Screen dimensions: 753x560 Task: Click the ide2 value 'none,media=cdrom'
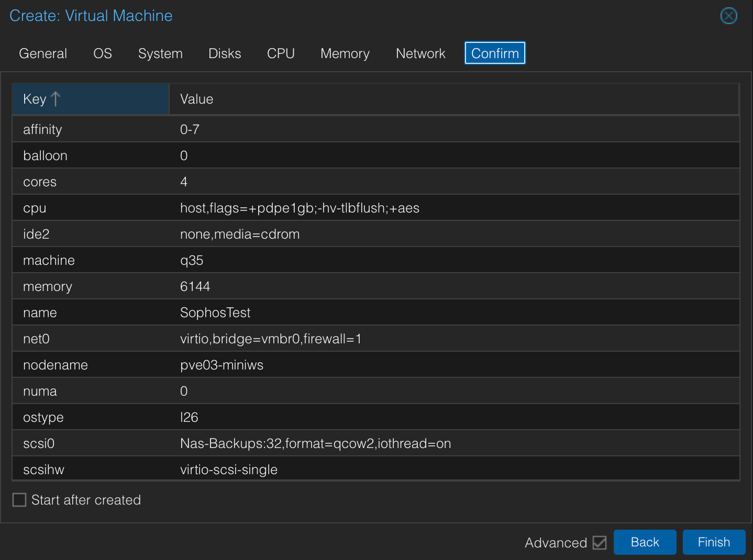240,234
